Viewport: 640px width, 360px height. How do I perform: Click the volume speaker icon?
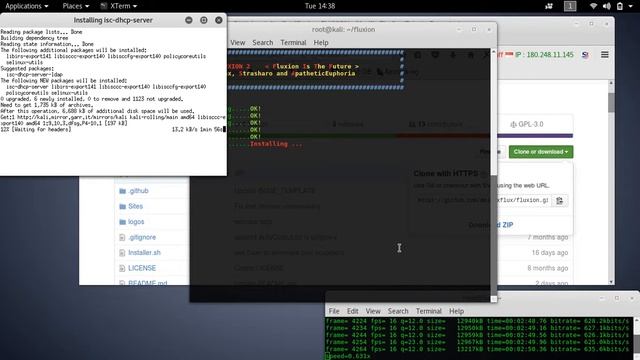pyautogui.click(x=607, y=6)
